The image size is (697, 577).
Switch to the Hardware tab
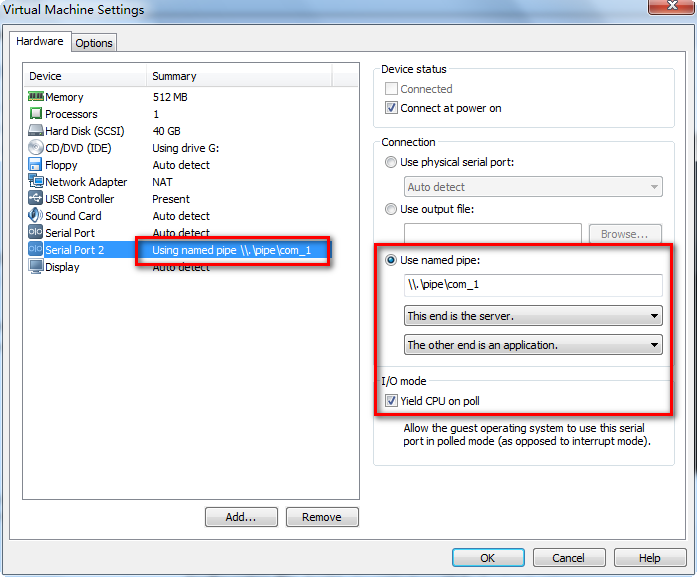pos(40,41)
